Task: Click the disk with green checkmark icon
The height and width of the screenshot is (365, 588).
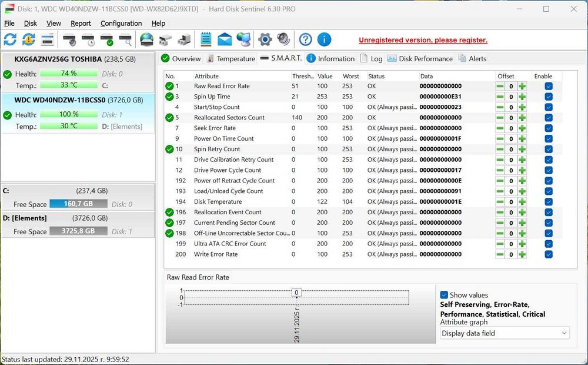Action: pos(107,40)
